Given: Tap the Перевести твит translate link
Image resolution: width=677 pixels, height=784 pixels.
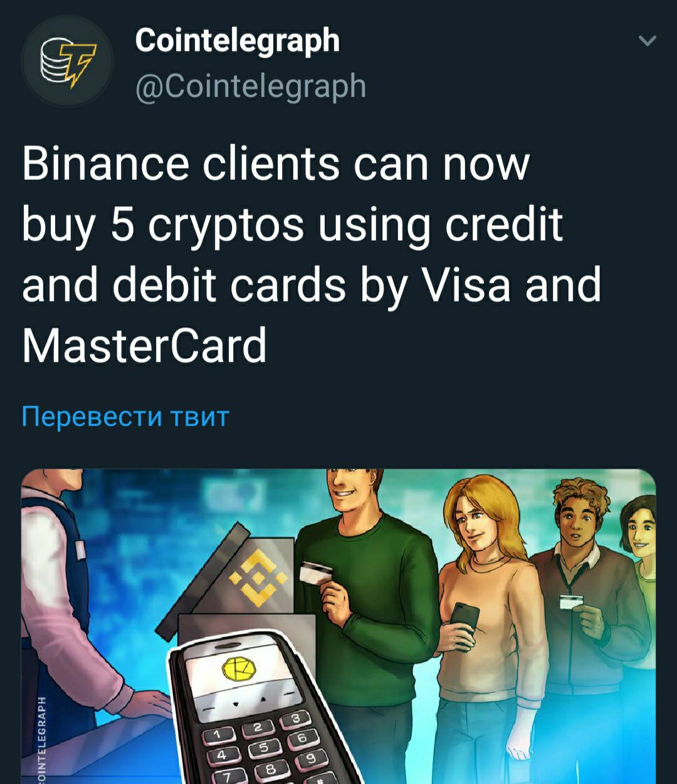Looking at the screenshot, I should point(125,416).
